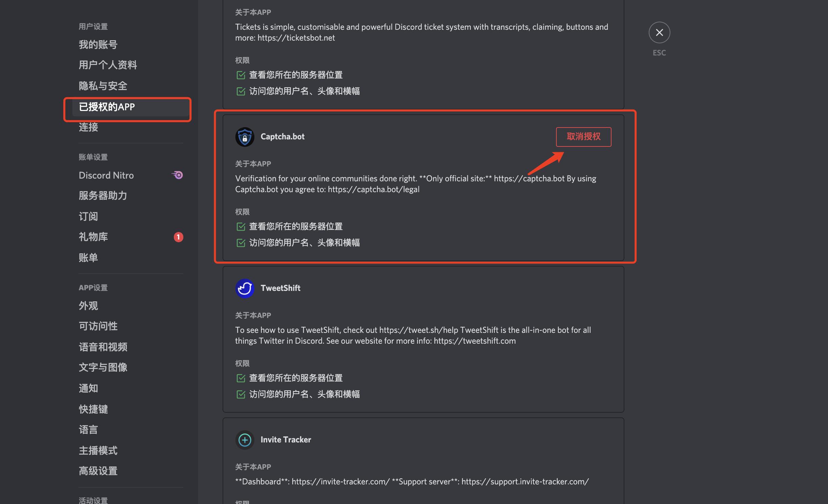Viewport: 828px width, 504px height.
Task: Select 外观 under APP设置
Action: coord(88,306)
